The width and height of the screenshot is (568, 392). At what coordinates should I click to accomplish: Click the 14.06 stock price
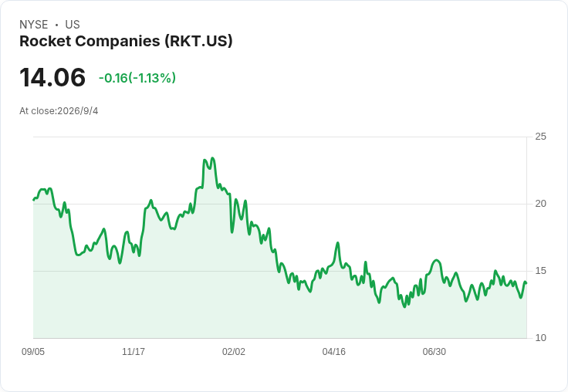pos(52,77)
